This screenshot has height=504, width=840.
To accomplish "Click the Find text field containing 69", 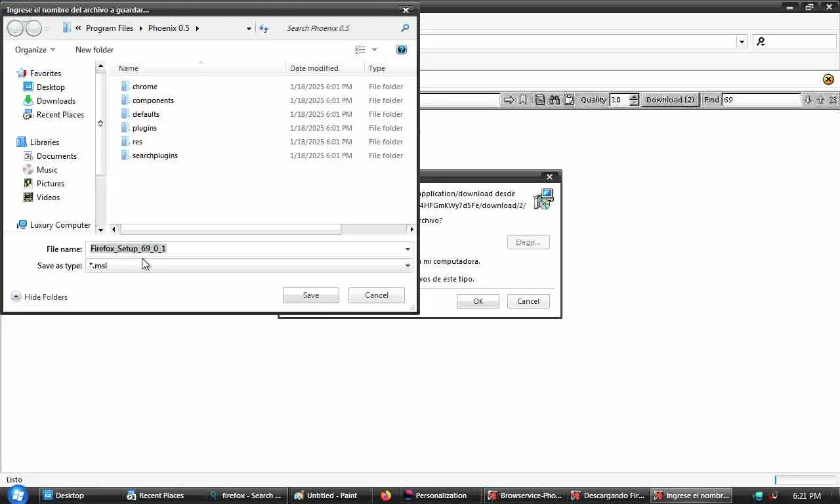I will tap(761, 100).
